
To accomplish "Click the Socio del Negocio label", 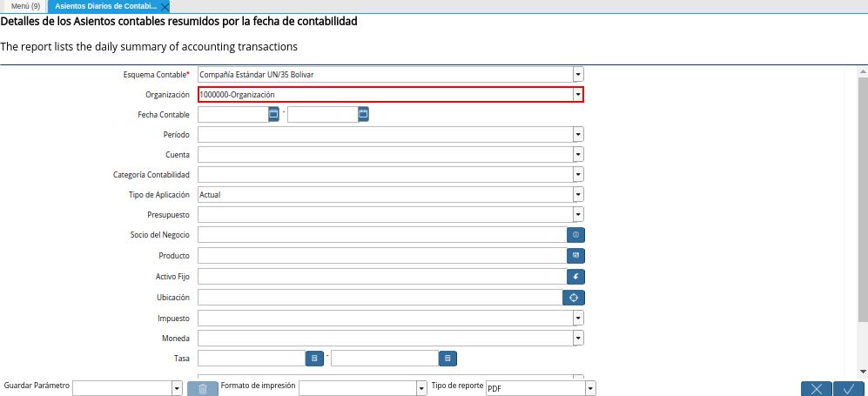I will 160,235.
